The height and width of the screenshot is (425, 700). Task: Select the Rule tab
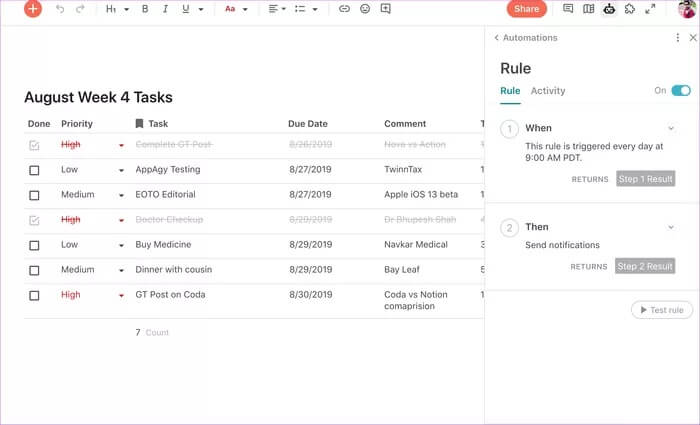510,91
